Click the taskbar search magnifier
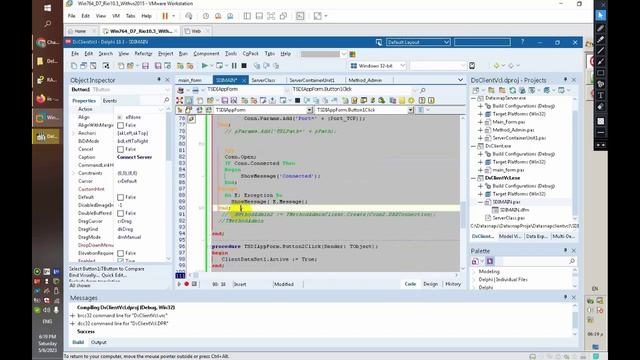The width and height of the screenshot is (640, 360). pos(47,24)
